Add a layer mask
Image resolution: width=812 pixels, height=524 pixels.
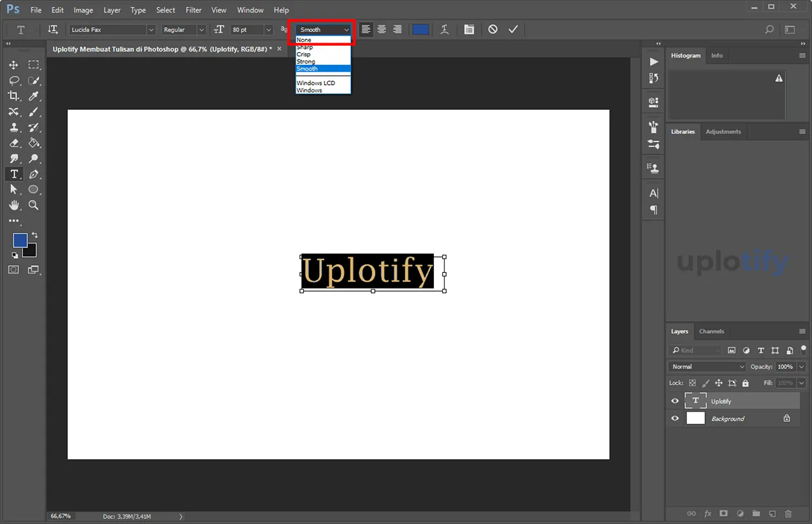[x=723, y=513]
